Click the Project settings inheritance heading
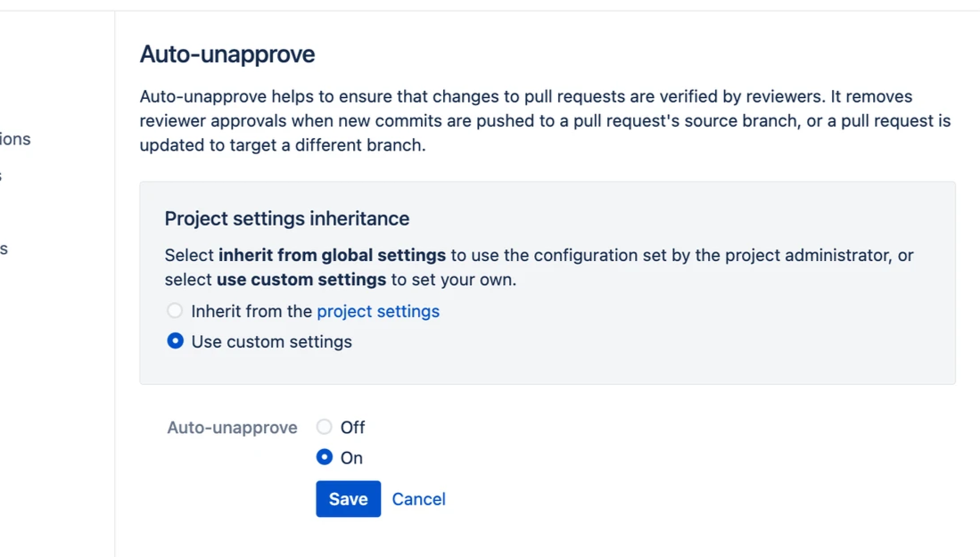980x557 pixels. pyautogui.click(x=286, y=218)
